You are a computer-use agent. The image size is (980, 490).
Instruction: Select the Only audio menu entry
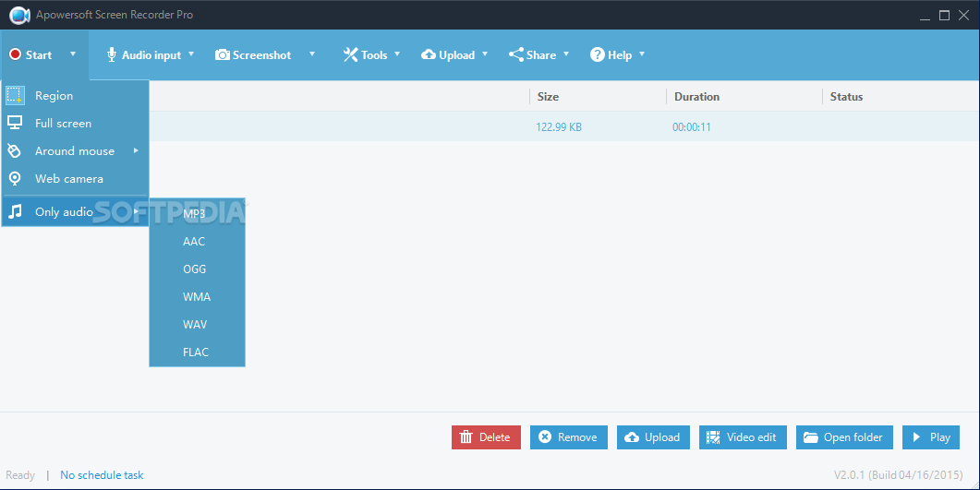pyautogui.click(x=75, y=211)
